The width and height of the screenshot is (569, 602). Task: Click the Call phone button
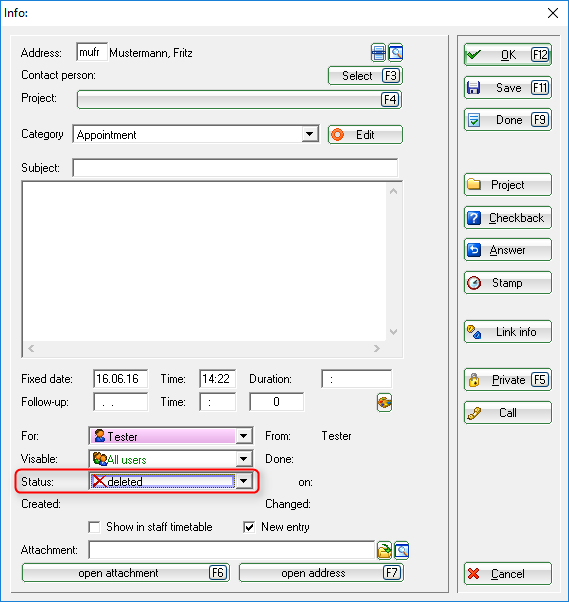click(x=508, y=413)
